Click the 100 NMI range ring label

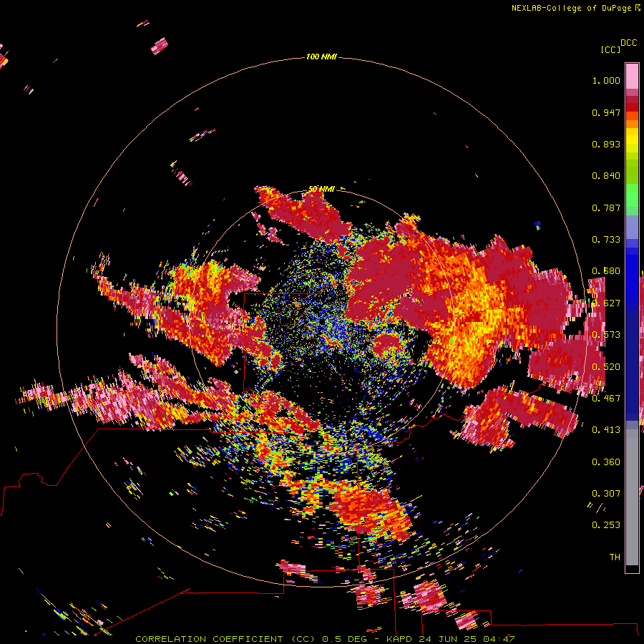[x=321, y=57]
